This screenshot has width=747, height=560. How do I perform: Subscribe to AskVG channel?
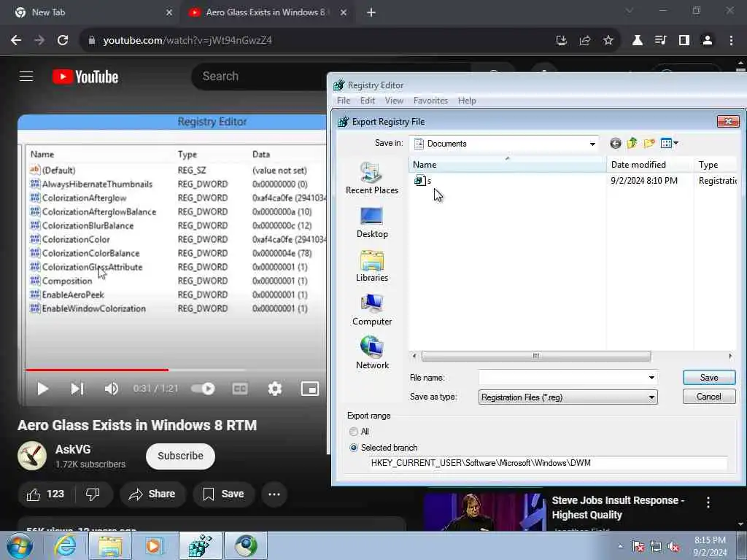pos(180,456)
